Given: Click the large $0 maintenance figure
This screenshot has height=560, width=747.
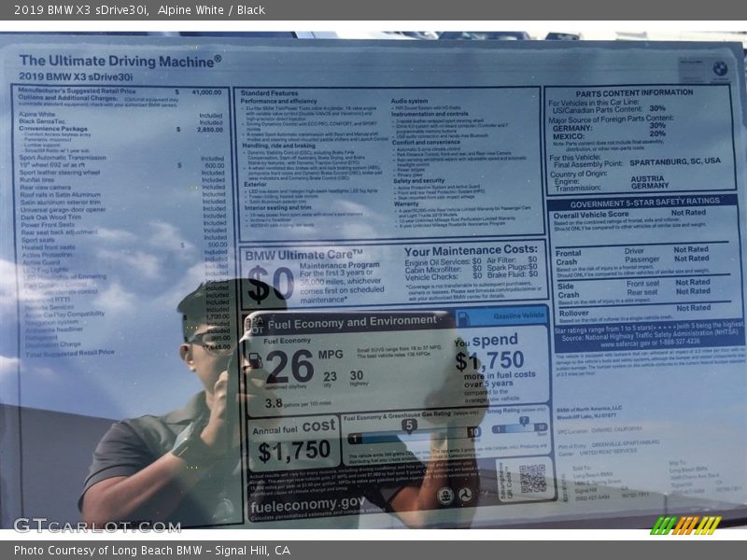Looking at the screenshot, I should [x=270, y=284].
